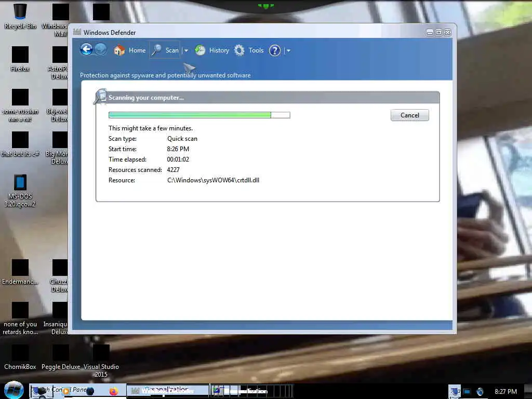Click the start time "8:26 PM" value

point(178,149)
